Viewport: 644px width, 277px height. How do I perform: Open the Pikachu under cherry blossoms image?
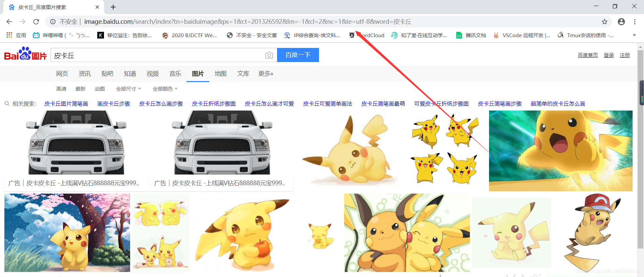click(67, 233)
